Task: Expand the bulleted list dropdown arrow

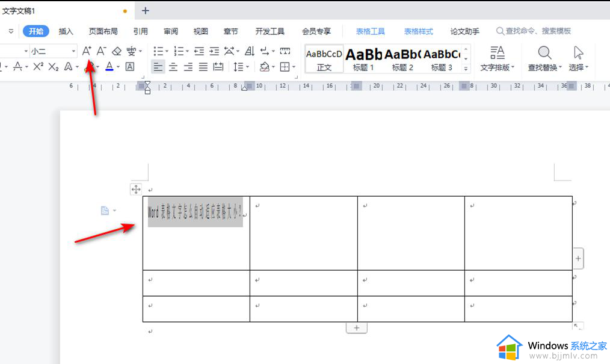Action: point(167,51)
